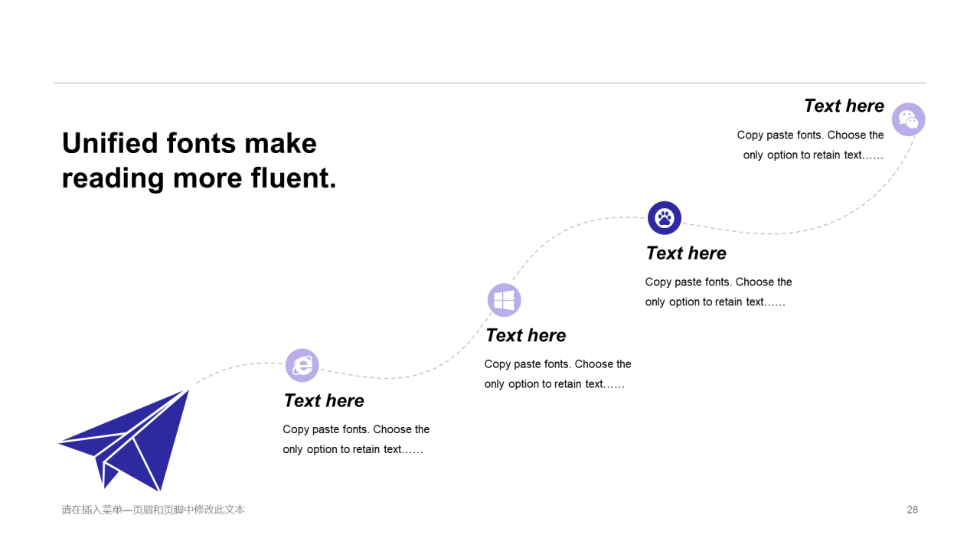The width and height of the screenshot is (980, 551).
Task: Select 'Text here' heading beside WeChat icon
Action: coord(844,106)
